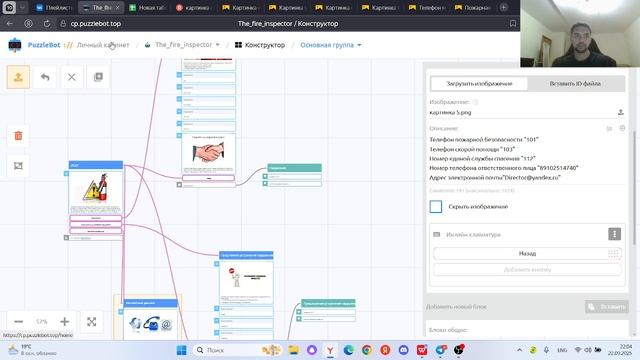Click the grid handle on the Назад button row
The height and width of the screenshot is (360, 640).
point(613,253)
